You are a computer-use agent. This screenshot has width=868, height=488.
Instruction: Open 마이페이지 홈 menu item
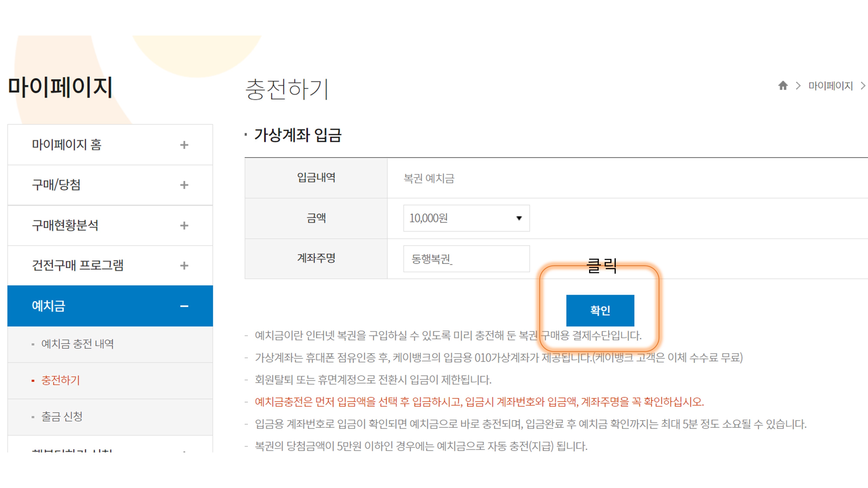tap(67, 145)
